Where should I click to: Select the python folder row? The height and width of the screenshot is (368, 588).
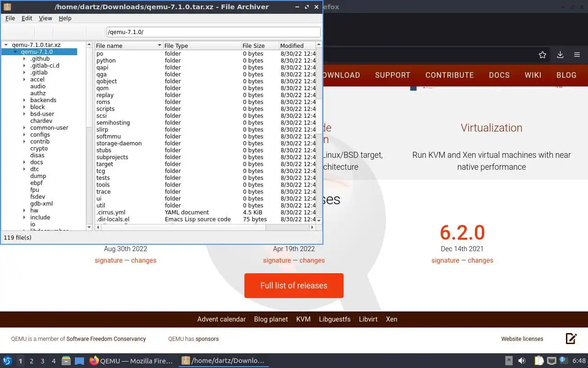tap(205, 61)
